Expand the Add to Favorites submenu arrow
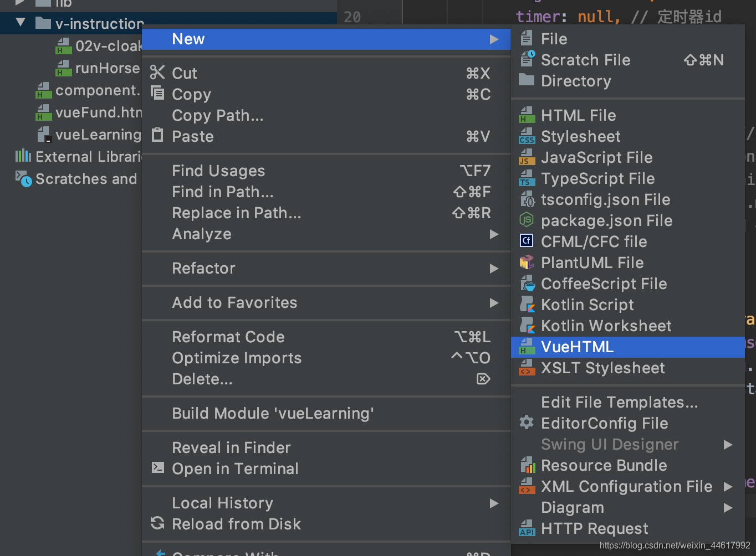This screenshot has width=756, height=556. click(x=494, y=303)
